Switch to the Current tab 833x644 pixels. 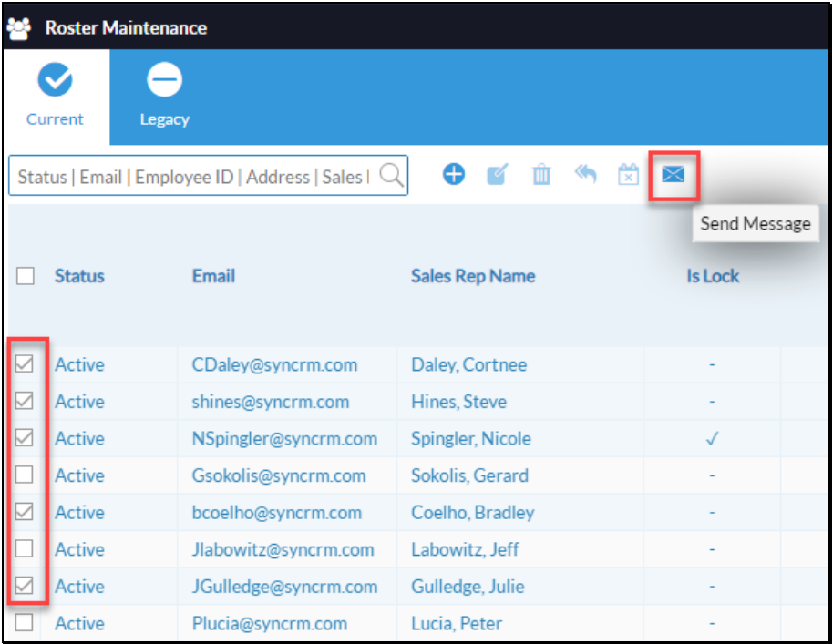pyautogui.click(x=56, y=96)
